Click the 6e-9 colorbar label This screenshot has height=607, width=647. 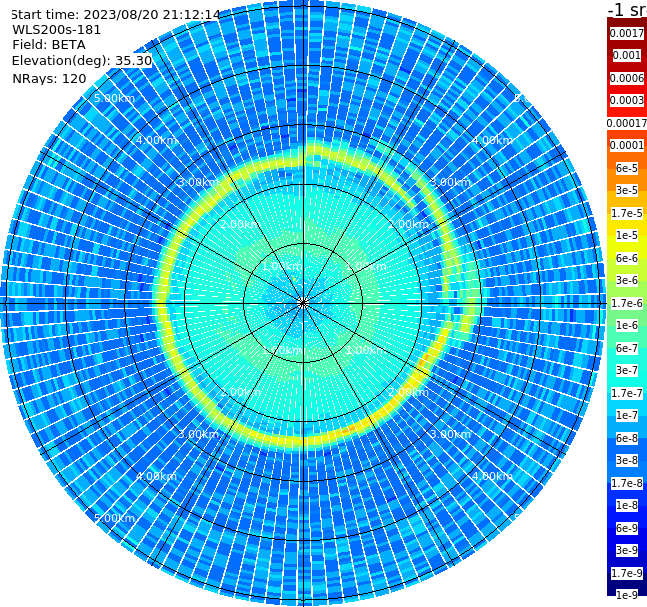tap(627, 528)
